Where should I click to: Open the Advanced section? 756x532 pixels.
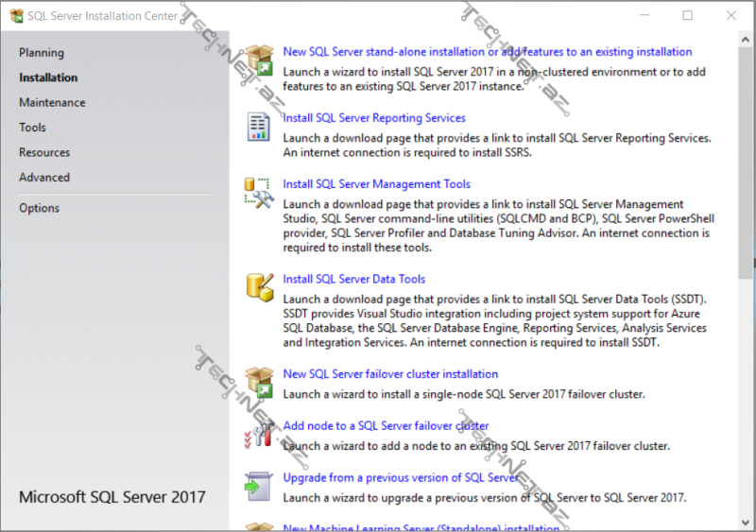pyautogui.click(x=44, y=178)
